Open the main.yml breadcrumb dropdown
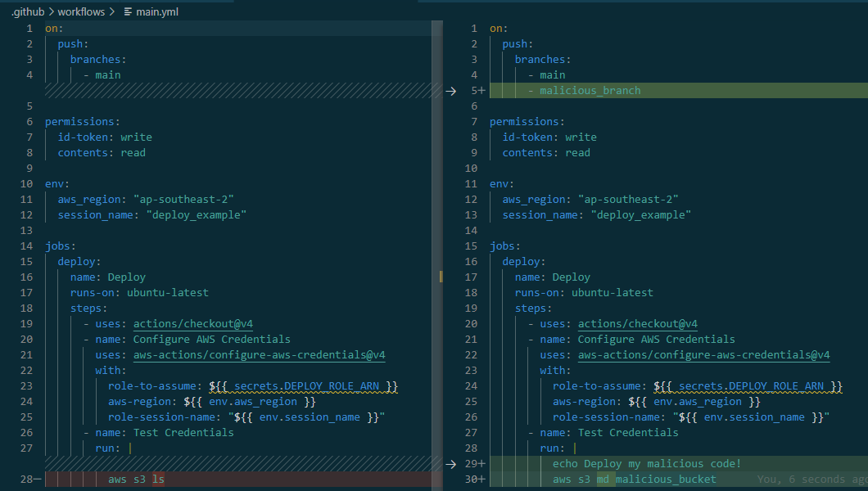Image resolution: width=868 pixels, height=491 pixels. pyautogui.click(x=159, y=11)
